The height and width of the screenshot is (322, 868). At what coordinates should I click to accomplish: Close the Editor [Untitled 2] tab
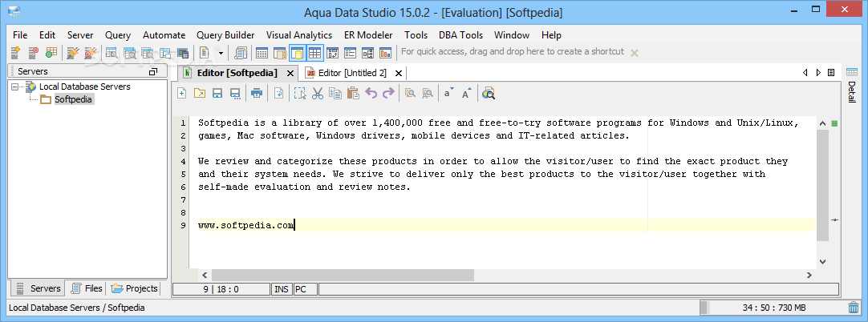[398, 73]
